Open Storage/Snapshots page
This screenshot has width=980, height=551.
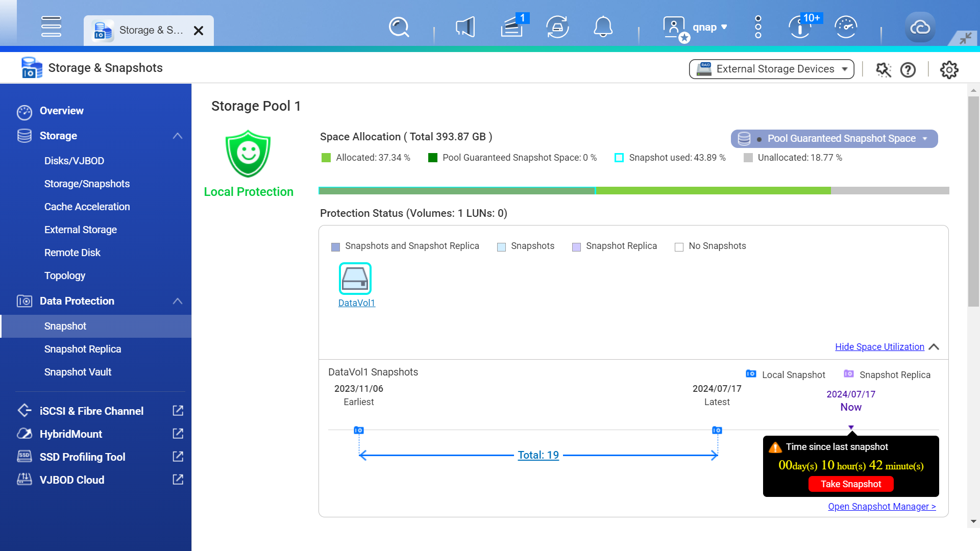point(87,184)
